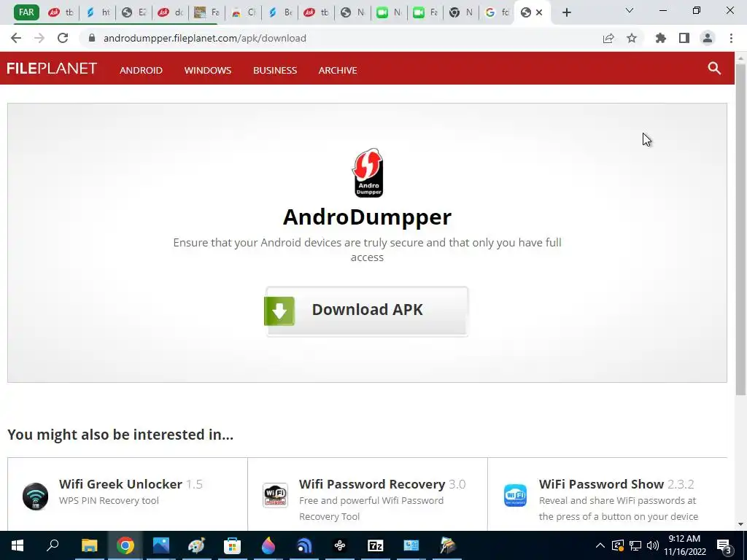Switch to the FAR tab group label

pyautogui.click(x=26, y=12)
